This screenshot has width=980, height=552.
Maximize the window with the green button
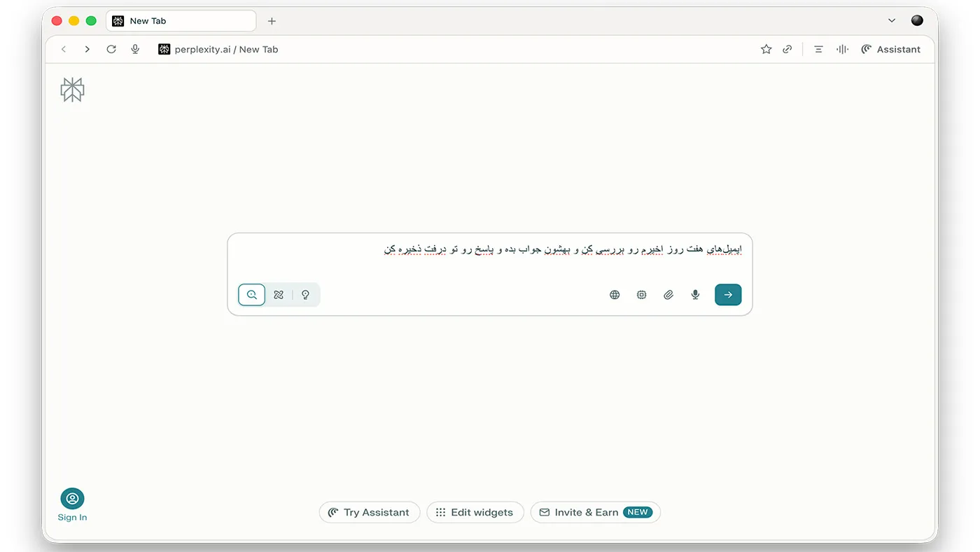click(91, 21)
